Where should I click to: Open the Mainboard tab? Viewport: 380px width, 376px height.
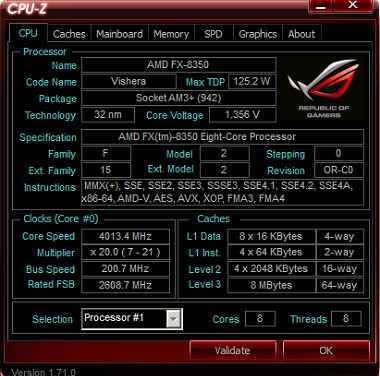(119, 34)
